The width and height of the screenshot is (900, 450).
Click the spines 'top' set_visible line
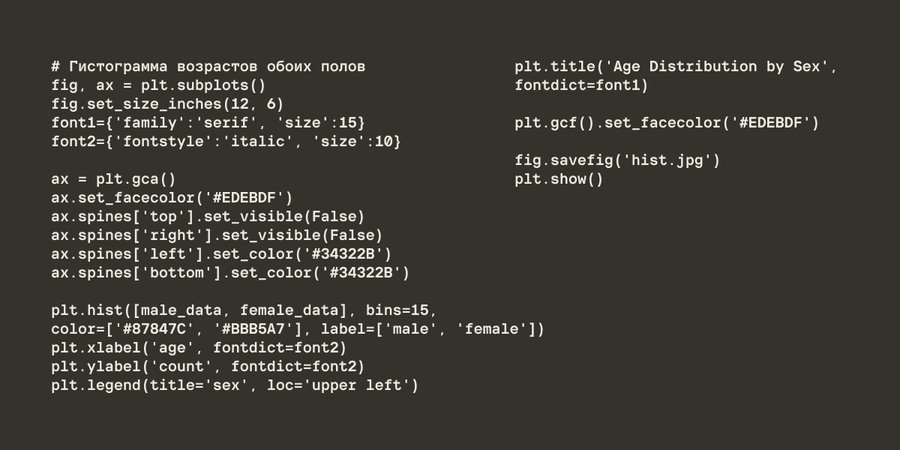208,217
